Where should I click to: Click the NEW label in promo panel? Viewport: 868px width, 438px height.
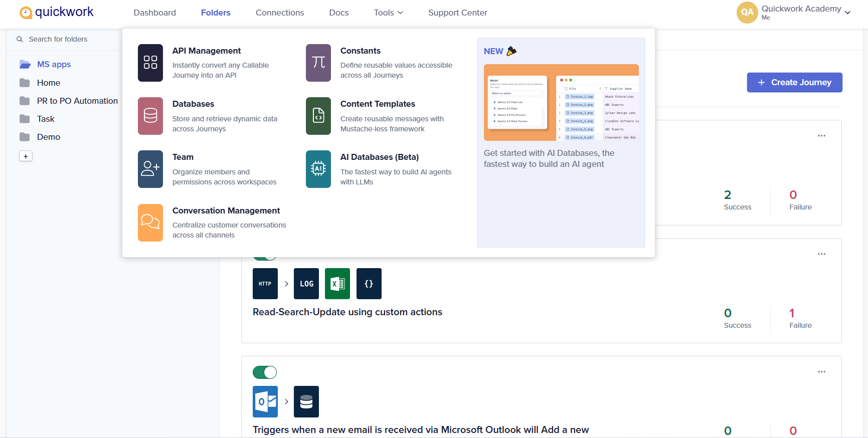tap(493, 51)
